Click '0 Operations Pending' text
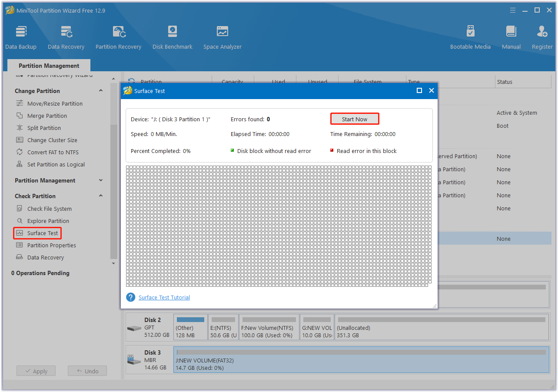 coord(40,273)
